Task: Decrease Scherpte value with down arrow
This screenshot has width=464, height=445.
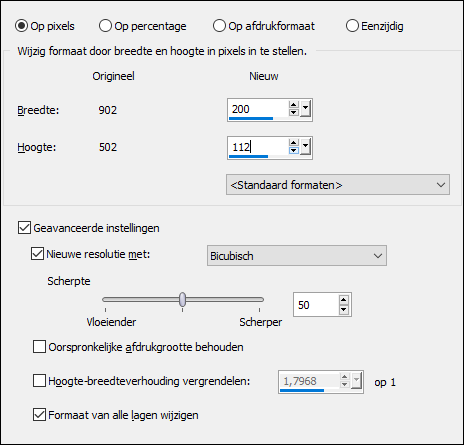Action: click(344, 310)
